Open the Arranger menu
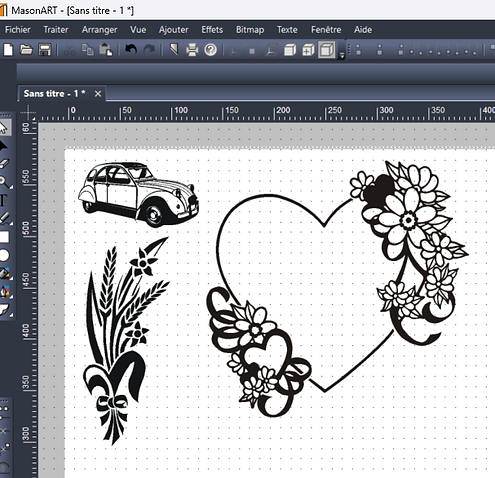This screenshot has width=495, height=478. 99,30
